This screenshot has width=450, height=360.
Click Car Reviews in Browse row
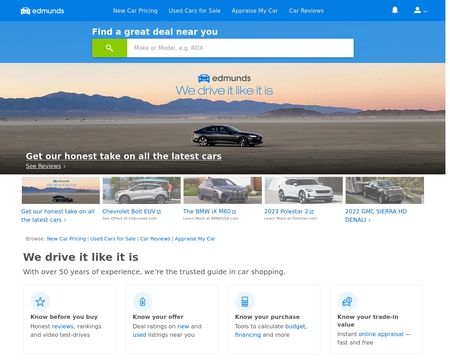click(155, 239)
